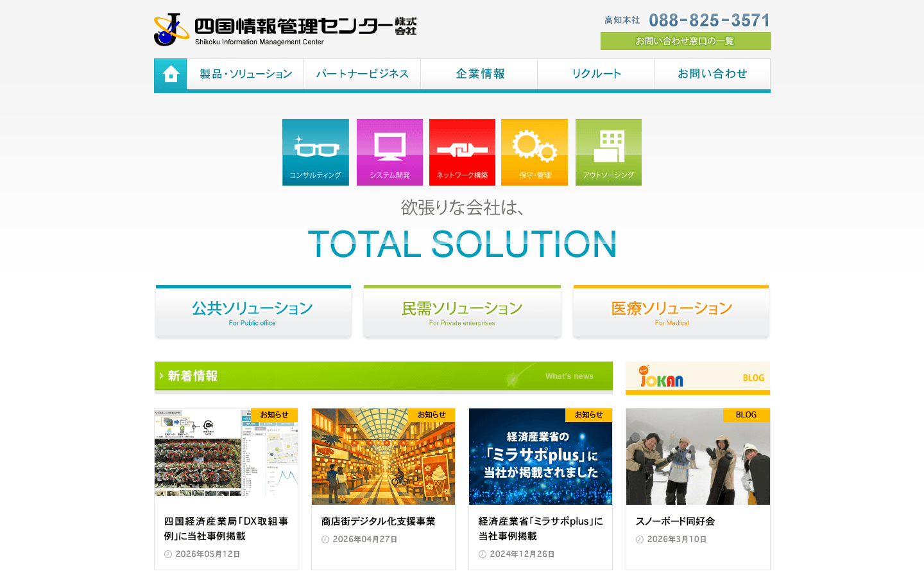Open the snowboard group photo thumbnail

[x=698, y=457]
